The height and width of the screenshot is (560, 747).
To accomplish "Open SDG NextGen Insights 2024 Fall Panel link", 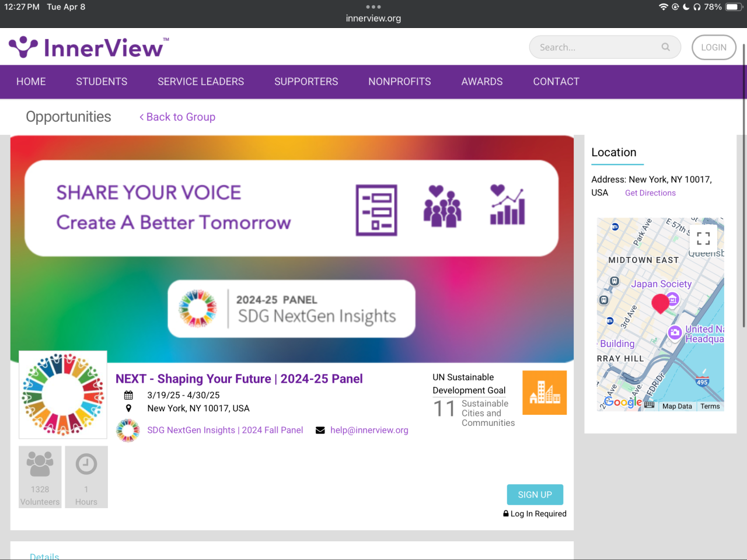I will 225,430.
